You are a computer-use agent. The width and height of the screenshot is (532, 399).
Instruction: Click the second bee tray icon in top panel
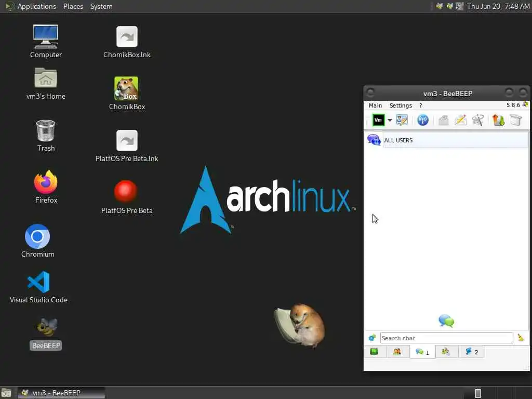tap(450, 6)
